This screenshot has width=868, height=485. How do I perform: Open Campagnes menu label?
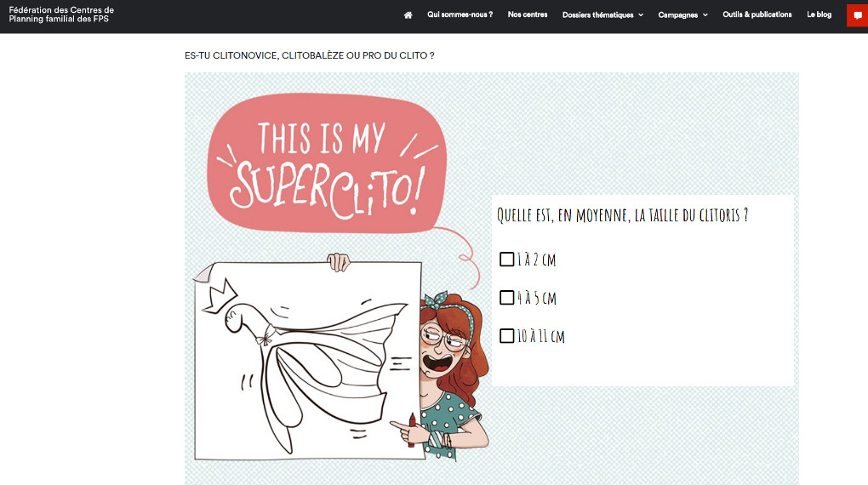677,15
